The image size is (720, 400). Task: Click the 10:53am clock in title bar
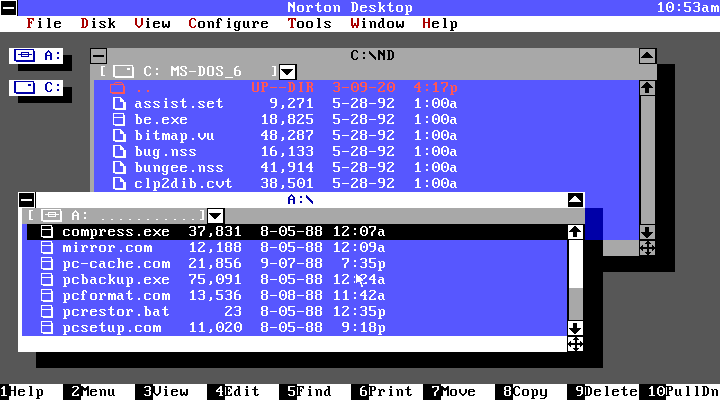pyautogui.click(x=688, y=7)
